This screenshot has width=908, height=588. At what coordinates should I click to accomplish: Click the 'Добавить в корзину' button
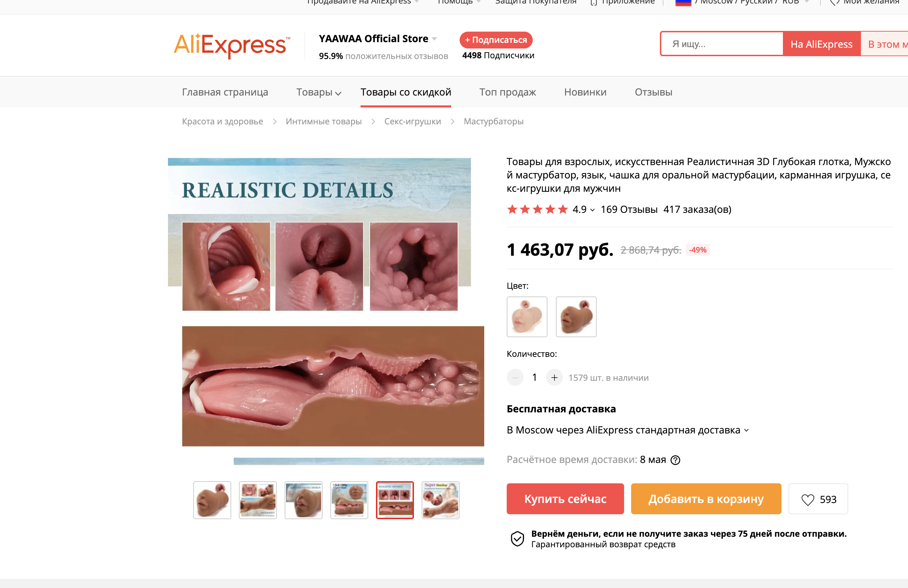(706, 499)
